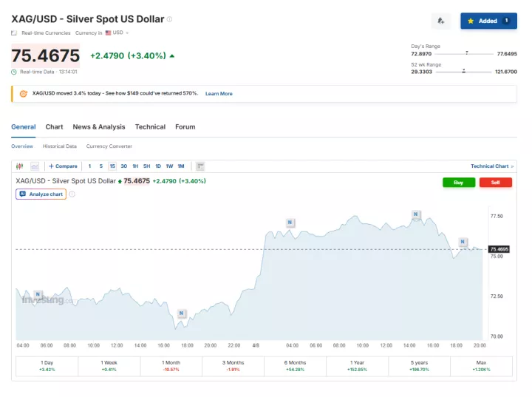This screenshot has width=532, height=397.
Task: Select the 1H chart interval
Action: 135,166
